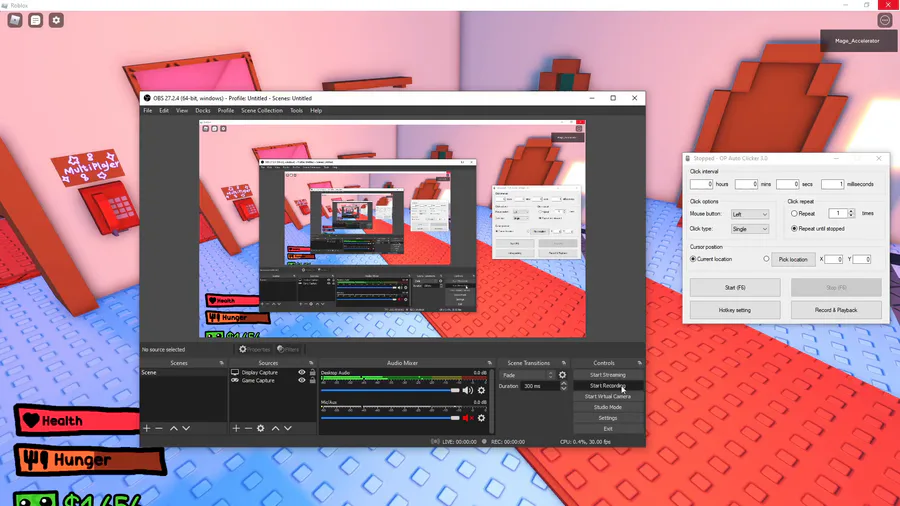Screen dimensions: 900x506
Task: Open source properties gear in Sources toolbar
Action: coord(261,428)
